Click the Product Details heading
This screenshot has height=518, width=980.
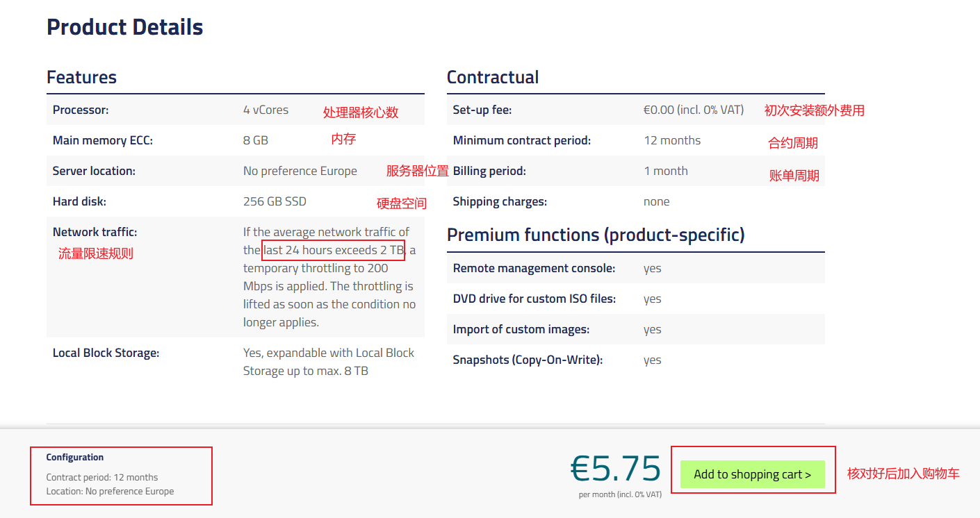pyautogui.click(x=125, y=27)
